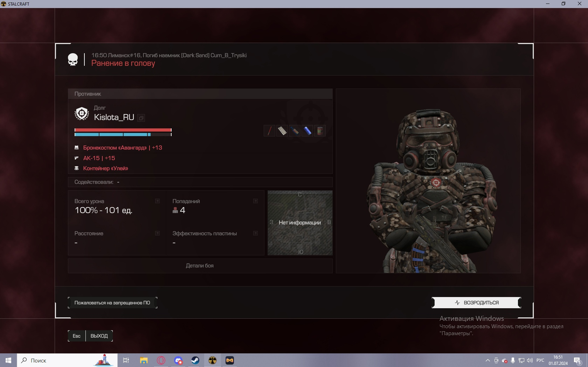Click the Esc key hint button
The height and width of the screenshot is (367, 588).
pyautogui.click(x=77, y=336)
